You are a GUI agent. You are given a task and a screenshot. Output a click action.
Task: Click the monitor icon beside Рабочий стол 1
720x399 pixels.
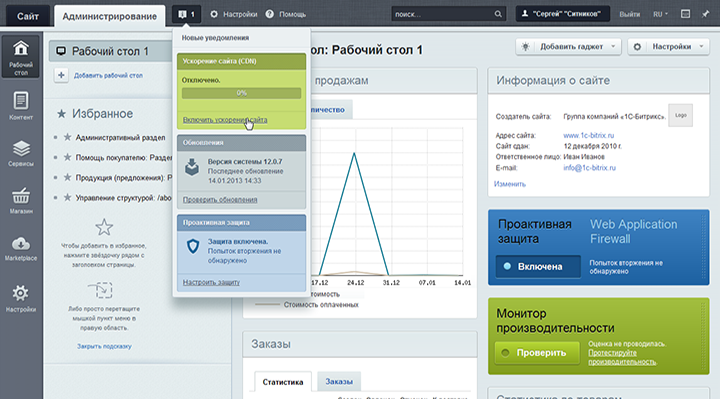[61, 51]
